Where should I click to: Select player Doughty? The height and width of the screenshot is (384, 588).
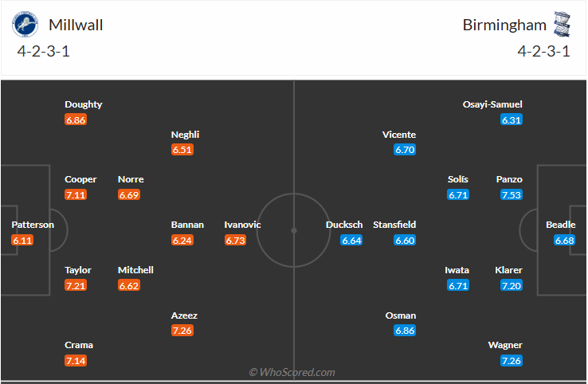click(84, 104)
